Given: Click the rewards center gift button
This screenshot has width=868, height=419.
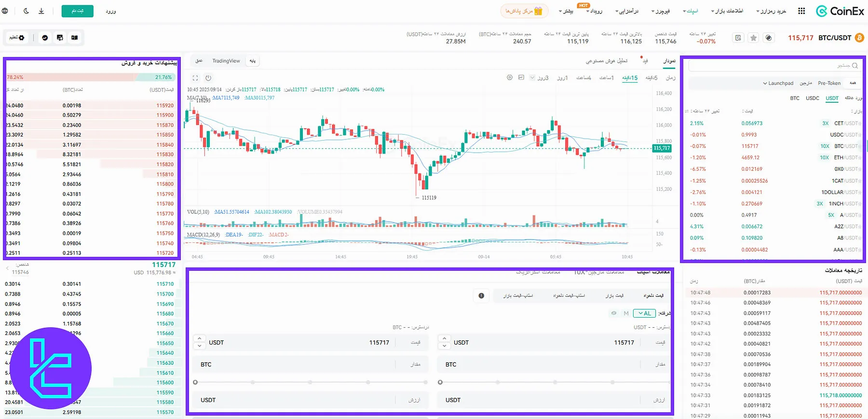Looking at the screenshot, I should (x=524, y=11).
